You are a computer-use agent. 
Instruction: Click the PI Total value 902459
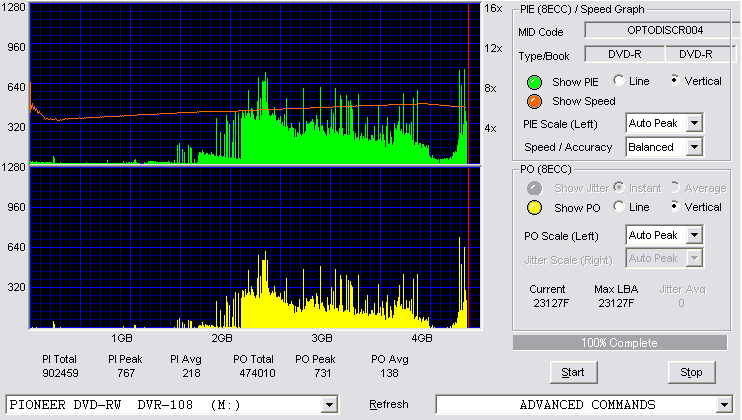60,373
